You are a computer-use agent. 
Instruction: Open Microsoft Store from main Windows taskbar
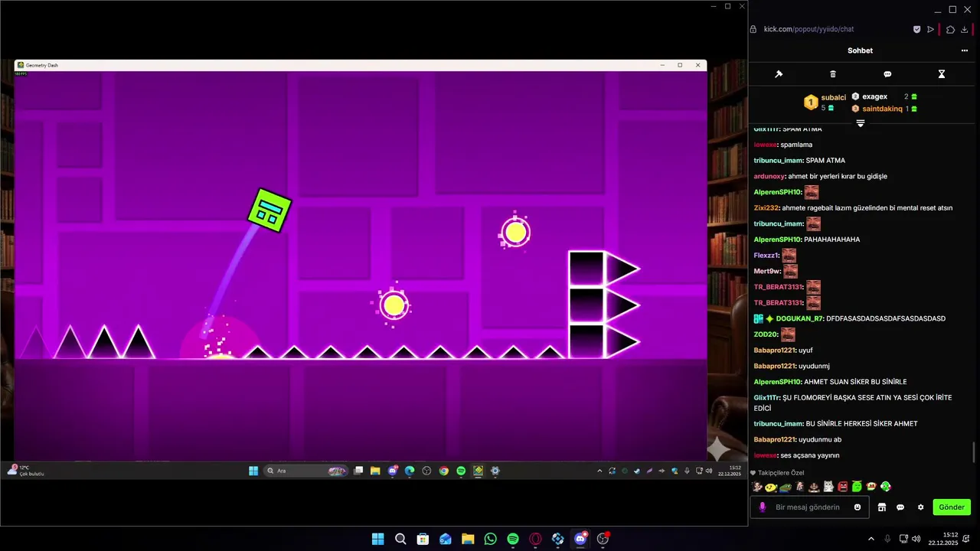coord(423,539)
